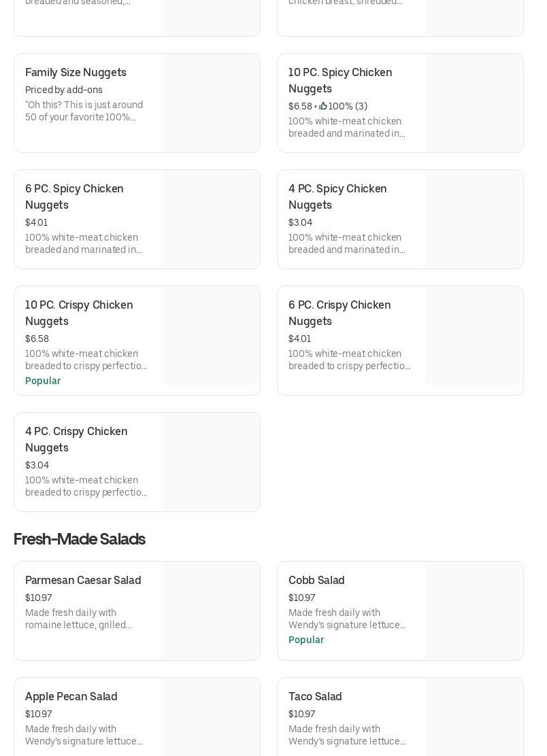Open 6 PC. Spicy Chicken Nuggets title
Viewport: 547px width, 756px height.
[74, 196]
